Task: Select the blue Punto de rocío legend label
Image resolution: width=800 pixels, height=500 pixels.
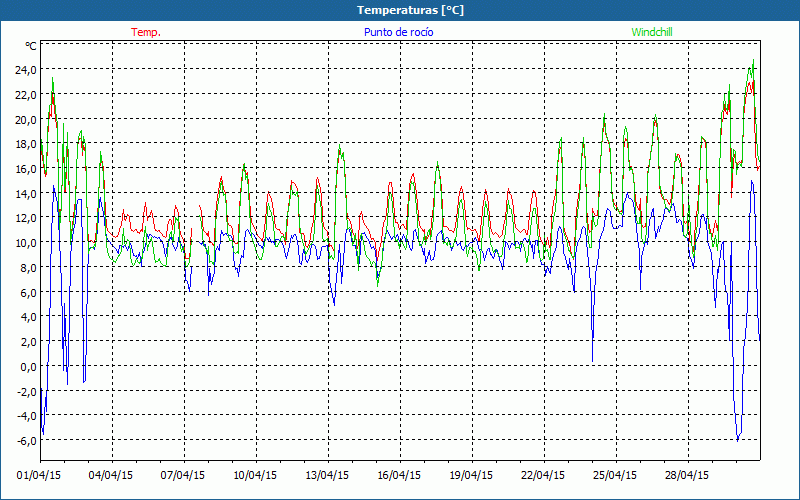Action: [x=398, y=32]
